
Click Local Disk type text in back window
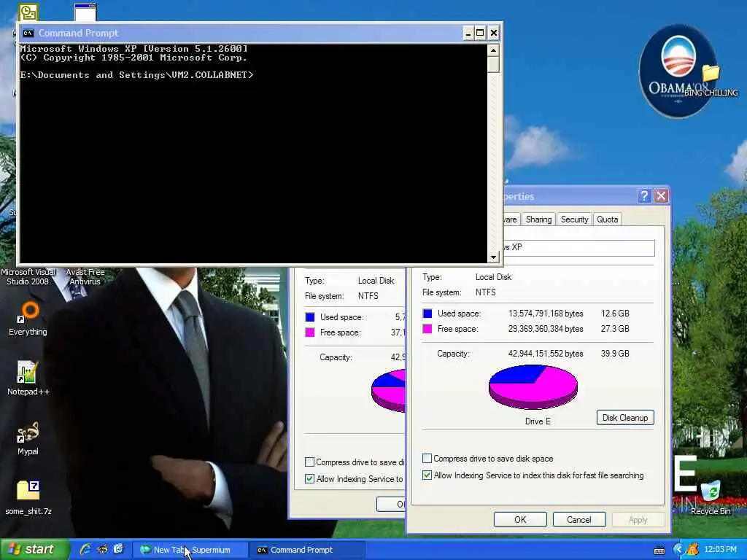click(376, 281)
